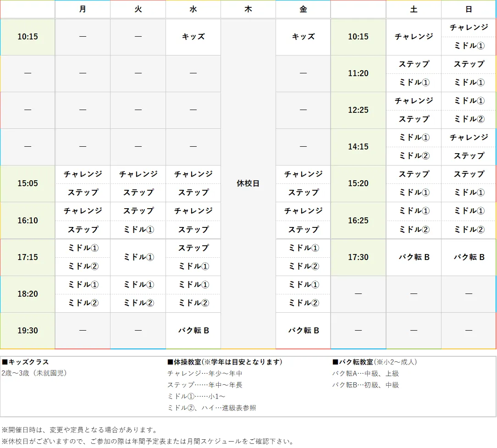Viewport: 497px width, 448px height.
Task: Click the チャレンジ cell on 土曜 10:15
Action: click(x=413, y=37)
